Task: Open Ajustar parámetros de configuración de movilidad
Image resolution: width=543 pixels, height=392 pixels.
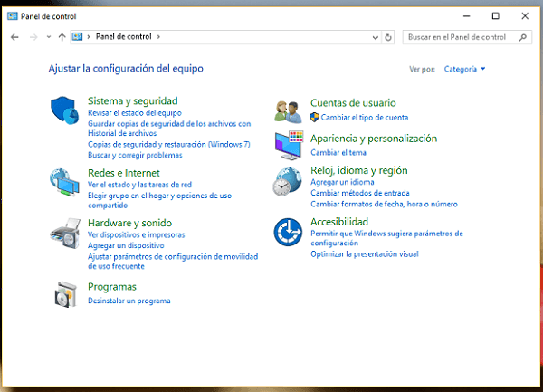Action: 173,262
